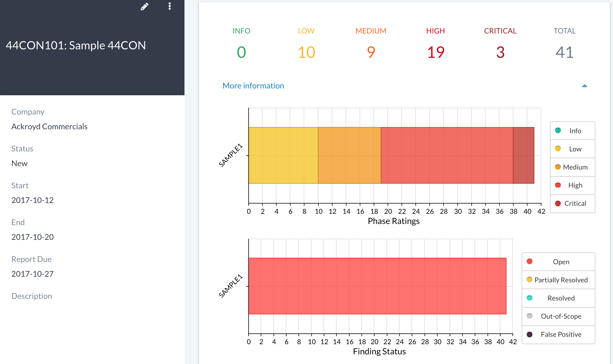Toggle Resolved legend entry
This screenshot has width=613, height=364.
pos(558,298)
